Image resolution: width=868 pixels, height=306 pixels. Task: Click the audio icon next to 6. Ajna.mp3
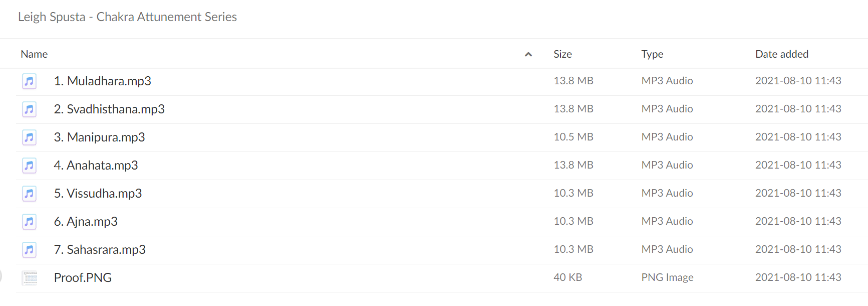coord(29,221)
